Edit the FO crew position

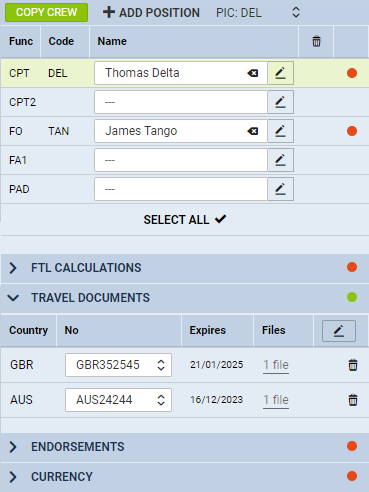(x=280, y=131)
